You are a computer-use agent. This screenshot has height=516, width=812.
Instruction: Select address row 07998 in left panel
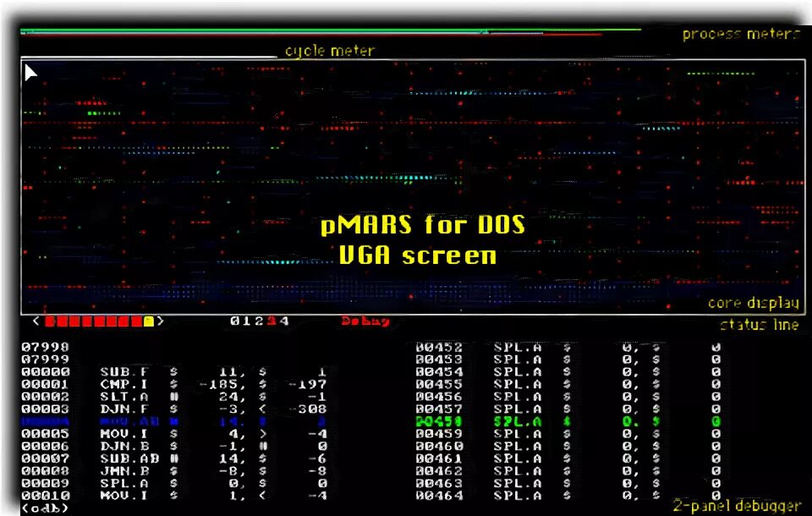[45, 347]
